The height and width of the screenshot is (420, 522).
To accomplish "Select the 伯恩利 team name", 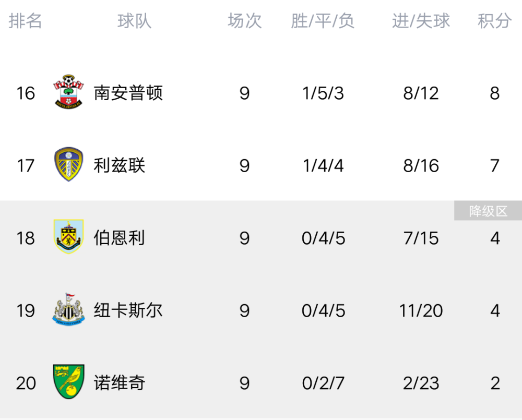I will tap(119, 238).
